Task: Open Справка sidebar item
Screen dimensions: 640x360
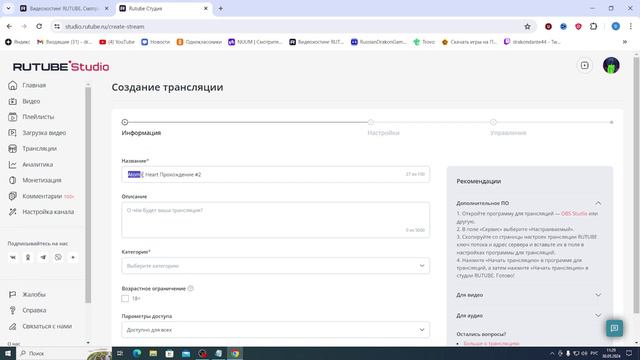Action: pos(27,310)
